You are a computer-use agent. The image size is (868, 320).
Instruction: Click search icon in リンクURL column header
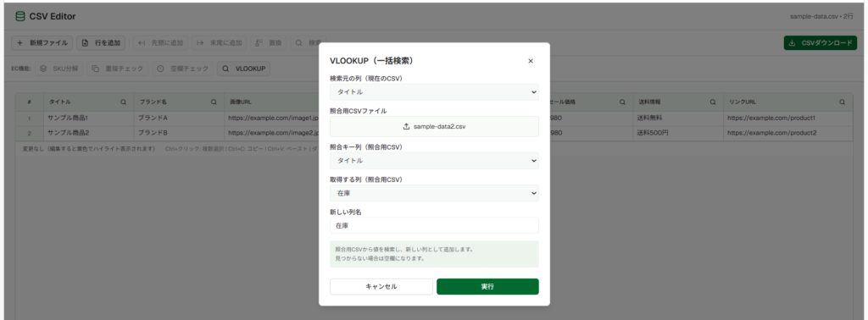point(842,102)
